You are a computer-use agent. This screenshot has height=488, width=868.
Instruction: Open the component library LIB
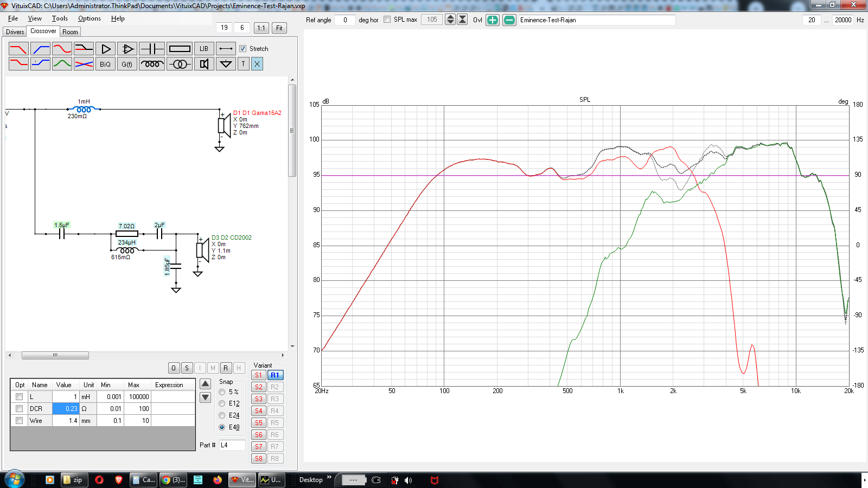tap(204, 49)
